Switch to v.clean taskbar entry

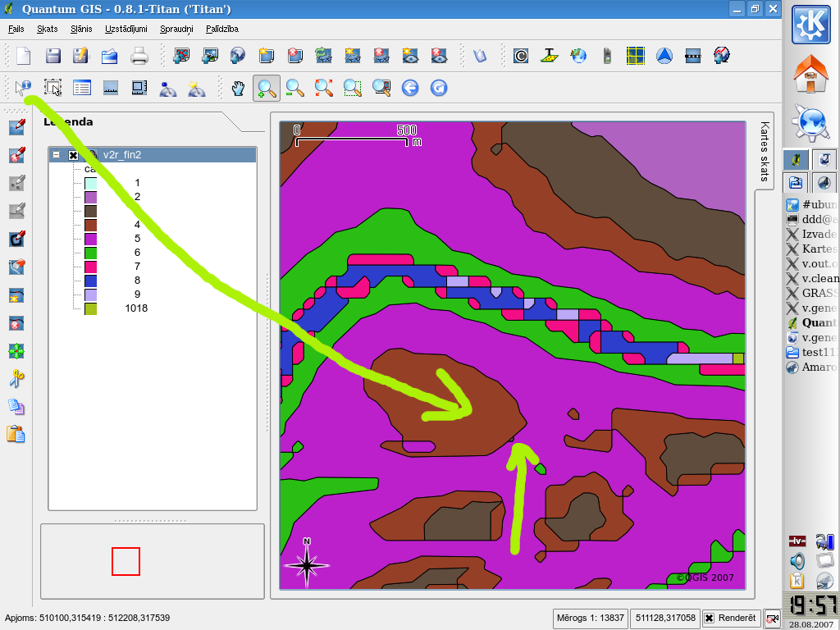tap(811, 279)
